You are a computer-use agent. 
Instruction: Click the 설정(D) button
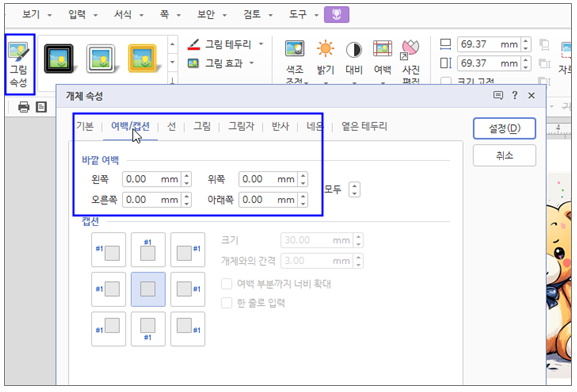tap(504, 128)
